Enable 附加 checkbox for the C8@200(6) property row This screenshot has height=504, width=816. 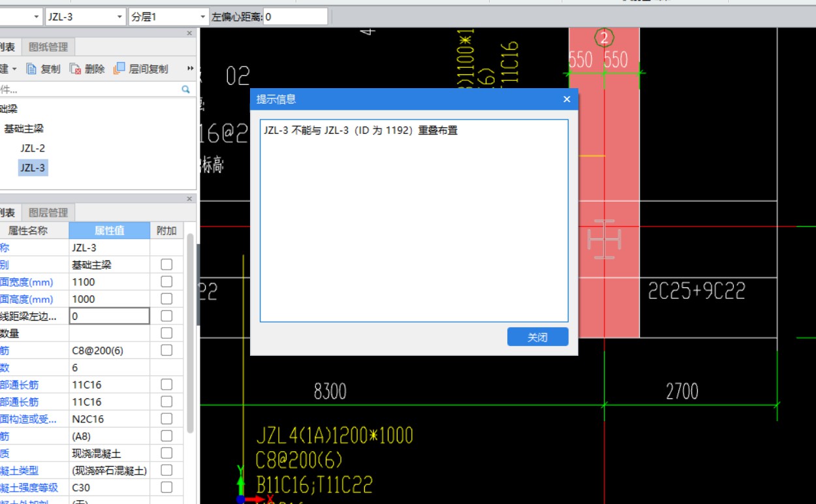point(166,350)
